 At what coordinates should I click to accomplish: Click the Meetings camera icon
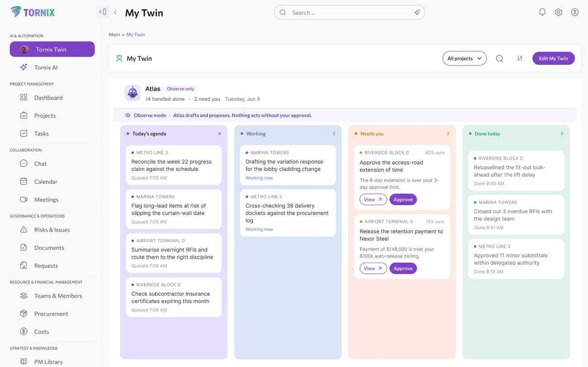point(24,199)
